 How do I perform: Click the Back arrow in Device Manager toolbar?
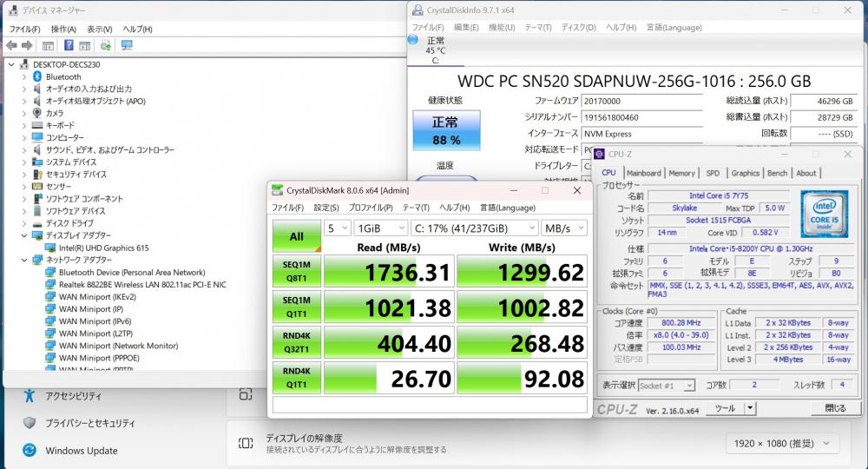pyautogui.click(x=11, y=45)
